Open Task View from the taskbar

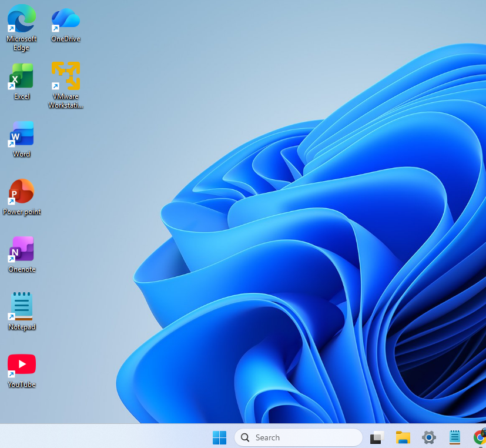point(377,437)
